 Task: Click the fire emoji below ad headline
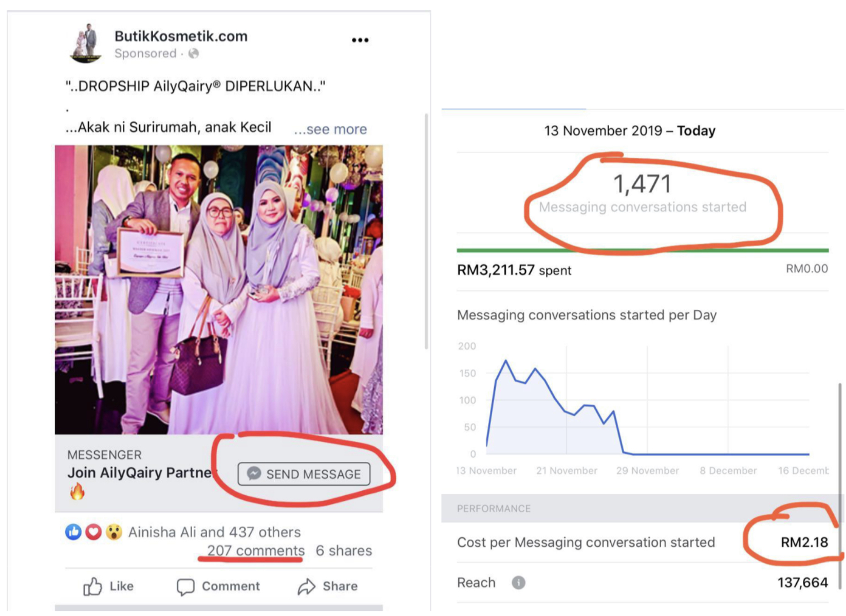click(x=77, y=492)
